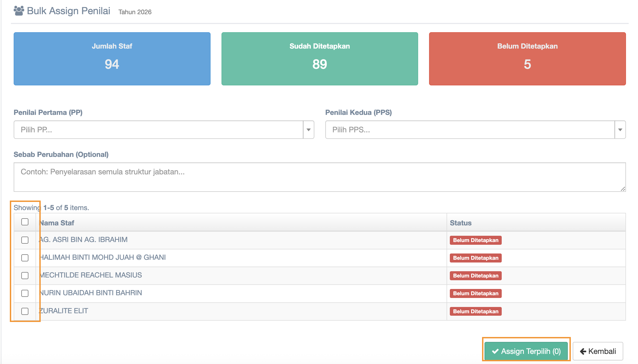
Task: Click the Penilai Kedua dropdown arrow
Action: click(x=620, y=130)
